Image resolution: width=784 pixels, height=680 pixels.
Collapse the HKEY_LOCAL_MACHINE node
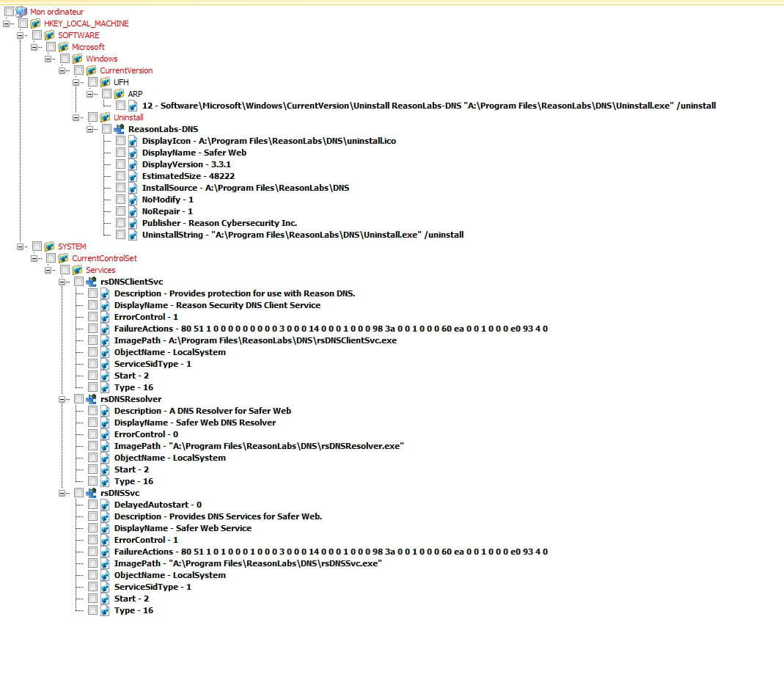6,23
